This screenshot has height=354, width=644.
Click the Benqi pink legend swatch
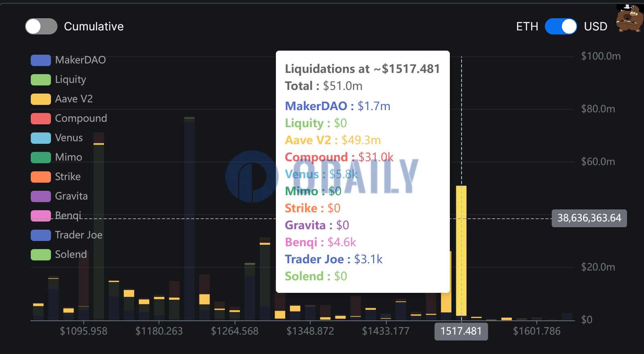(x=41, y=215)
